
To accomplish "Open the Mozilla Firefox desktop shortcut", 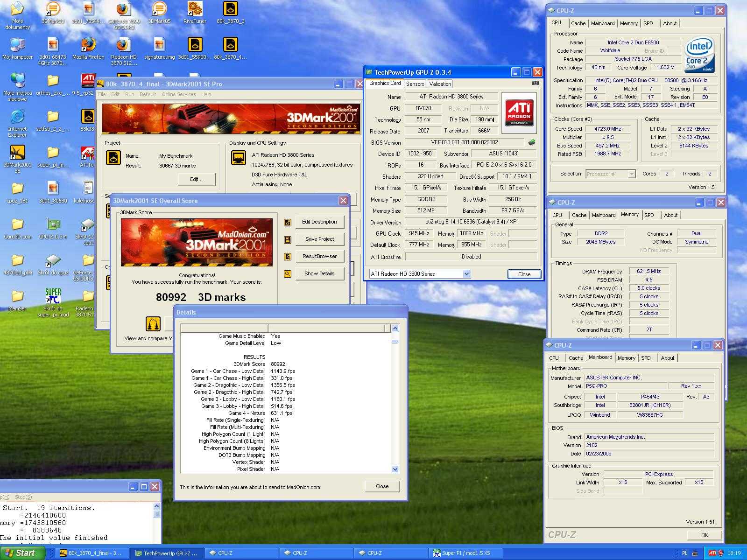I will 88,49.
